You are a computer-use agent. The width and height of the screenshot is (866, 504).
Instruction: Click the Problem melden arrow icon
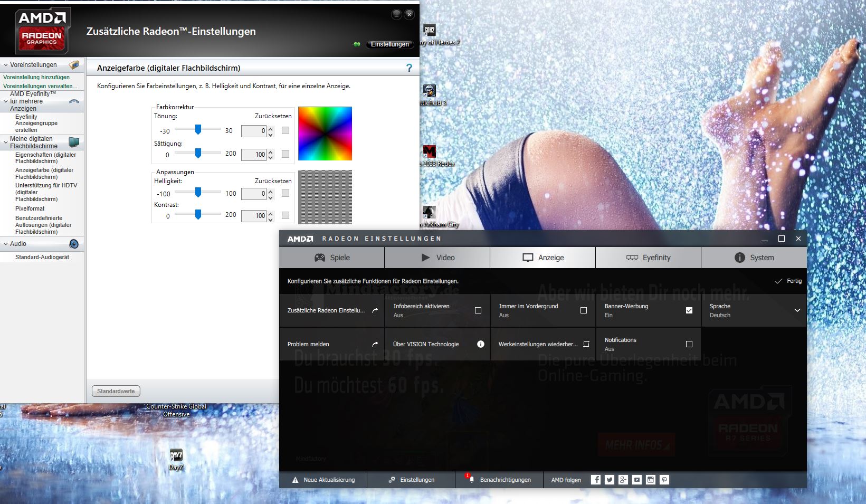click(x=375, y=344)
